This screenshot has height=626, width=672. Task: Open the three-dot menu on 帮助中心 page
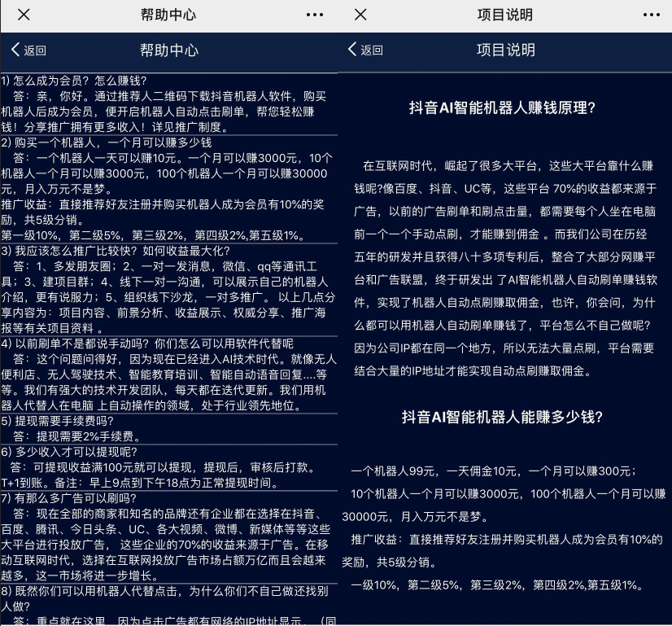tap(315, 15)
